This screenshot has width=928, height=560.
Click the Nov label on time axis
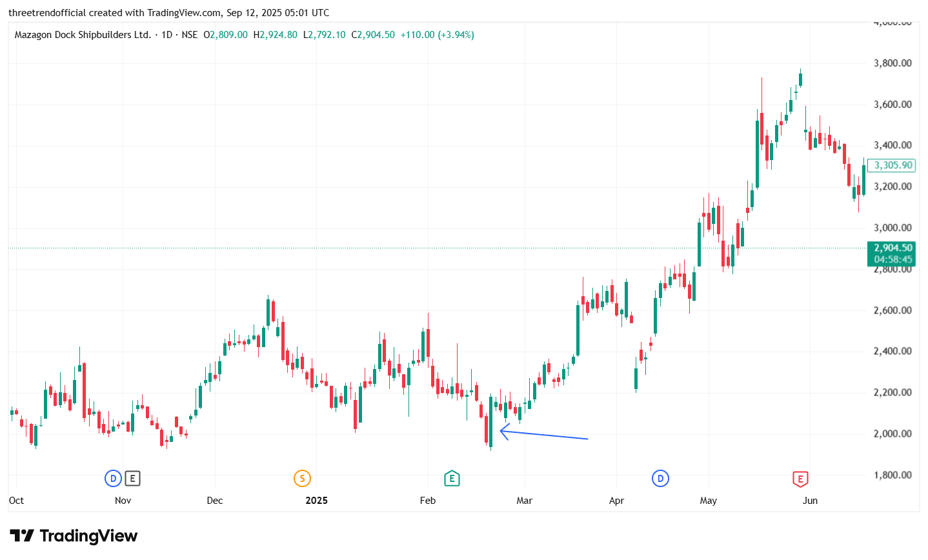pos(123,501)
